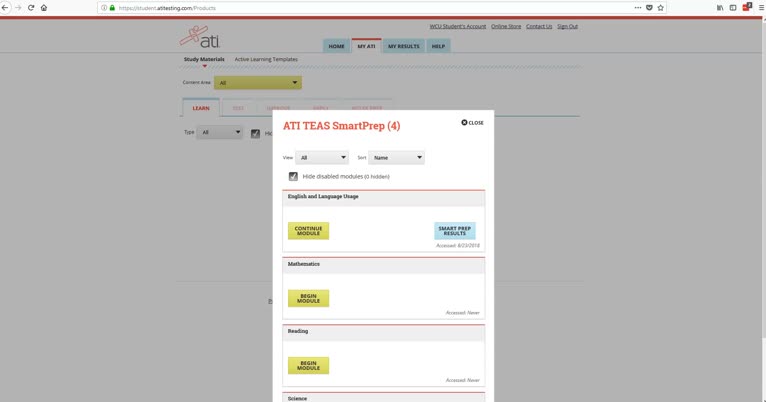Click the Reading module heading

click(x=298, y=331)
